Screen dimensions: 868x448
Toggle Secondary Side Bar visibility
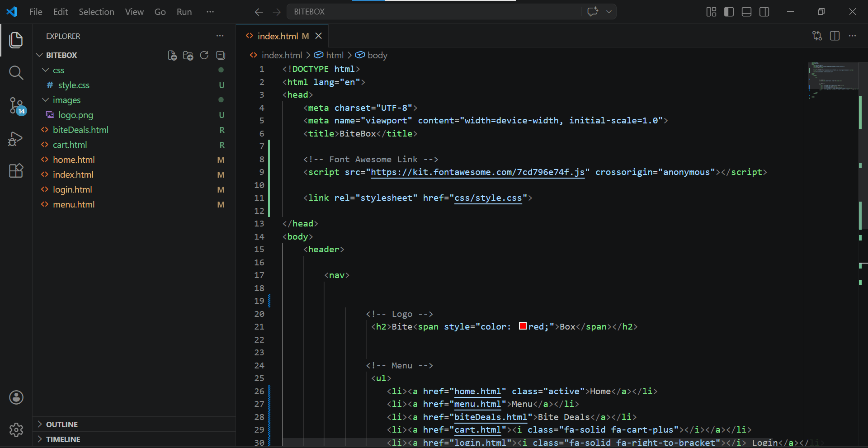764,12
